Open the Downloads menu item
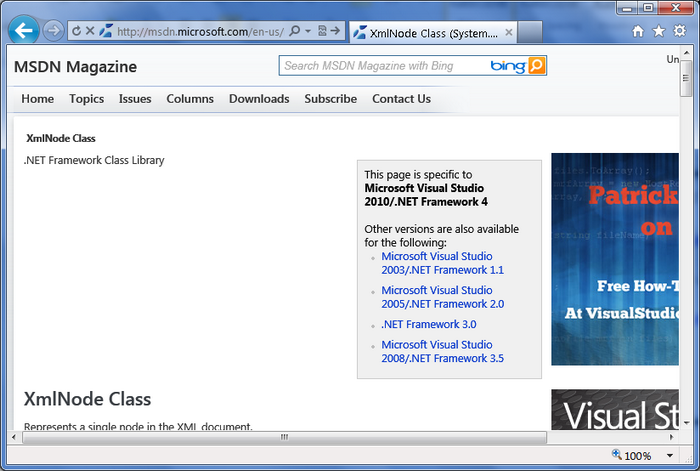The height and width of the screenshot is (471, 700). point(259,99)
